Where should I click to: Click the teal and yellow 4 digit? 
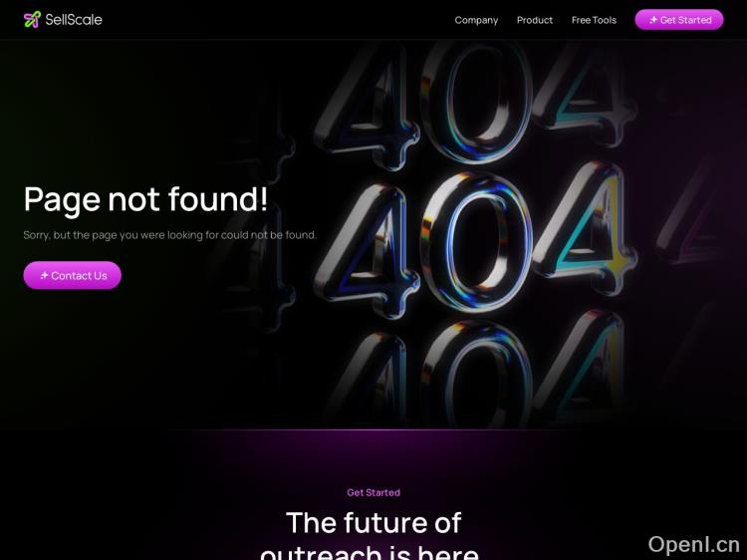point(585,228)
